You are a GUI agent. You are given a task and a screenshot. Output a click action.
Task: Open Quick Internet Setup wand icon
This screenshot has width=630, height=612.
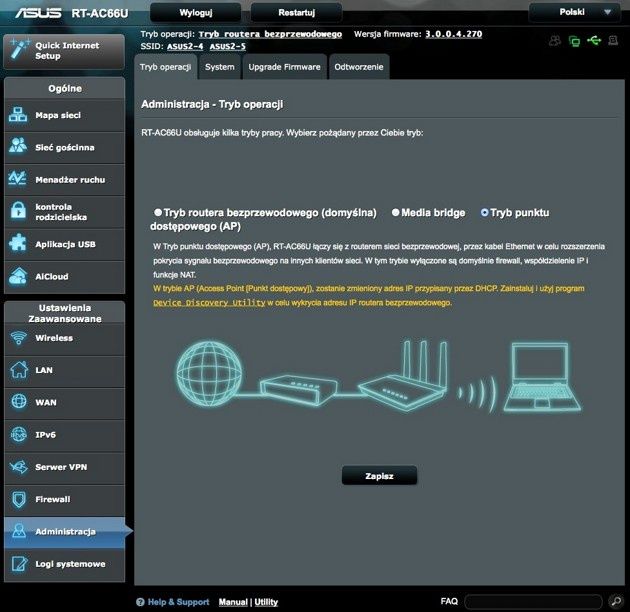[x=18, y=50]
